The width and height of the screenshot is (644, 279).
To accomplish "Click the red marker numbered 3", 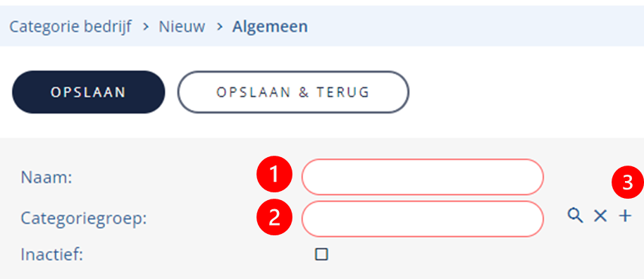I will (628, 183).
